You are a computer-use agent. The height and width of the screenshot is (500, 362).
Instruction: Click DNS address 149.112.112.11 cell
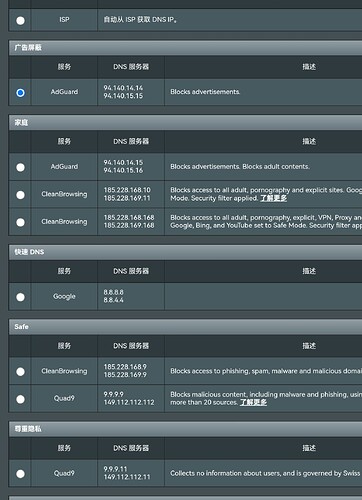point(131,473)
